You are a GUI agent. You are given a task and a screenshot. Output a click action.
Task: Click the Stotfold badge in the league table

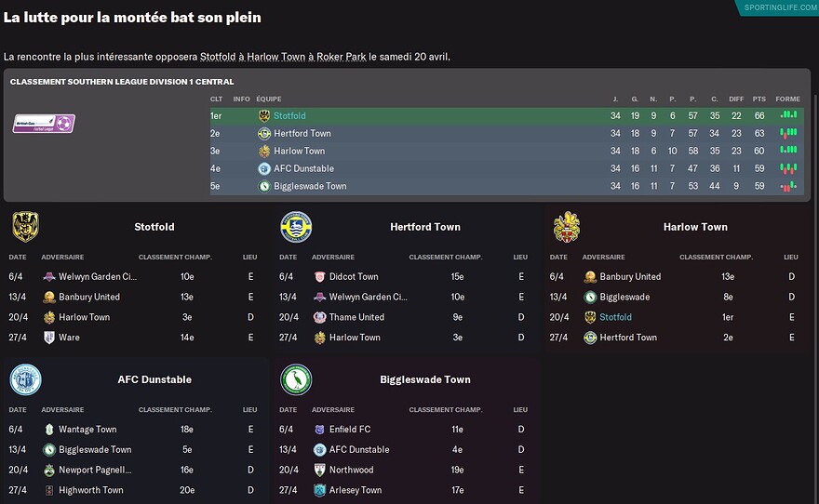(264, 116)
